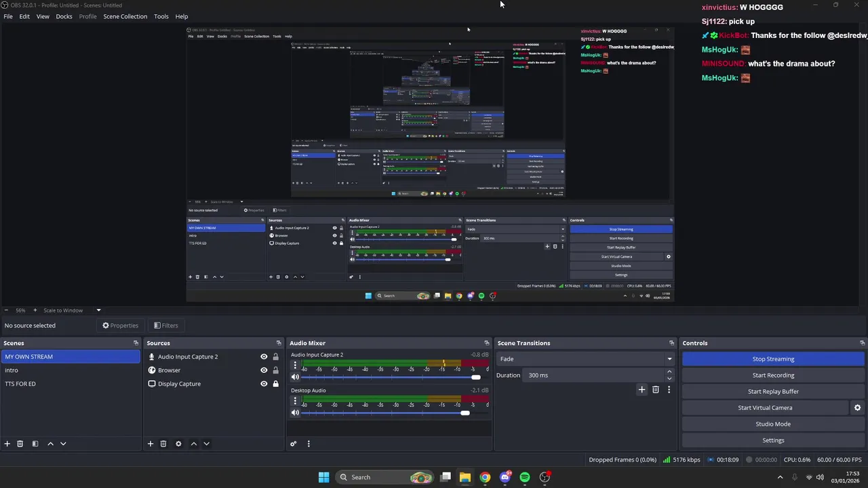
Task: Open the File menu
Action: coord(8,16)
